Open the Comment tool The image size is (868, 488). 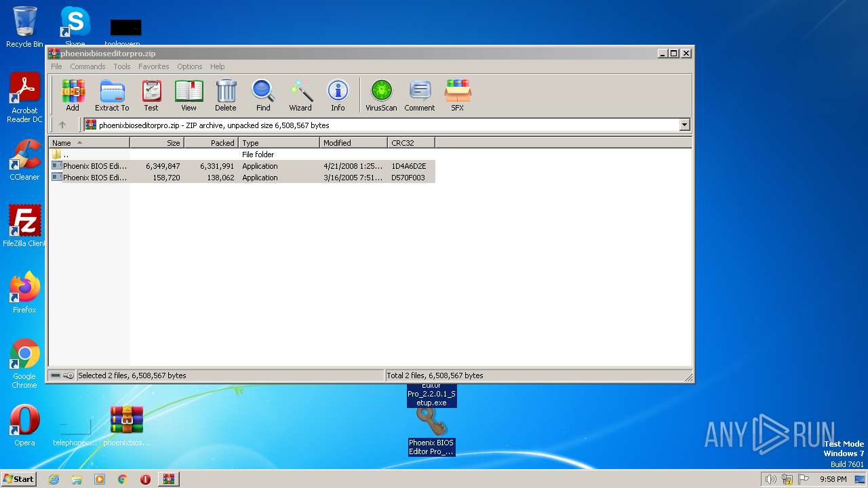420,96
